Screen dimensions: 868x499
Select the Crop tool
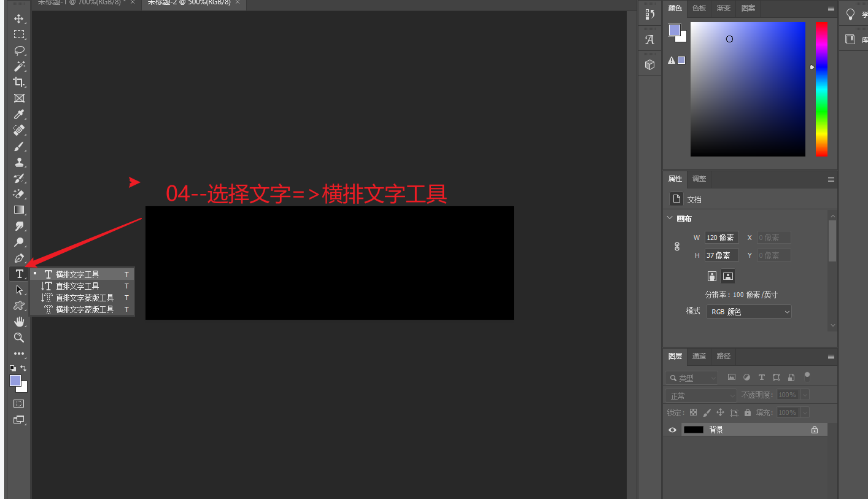[19, 82]
